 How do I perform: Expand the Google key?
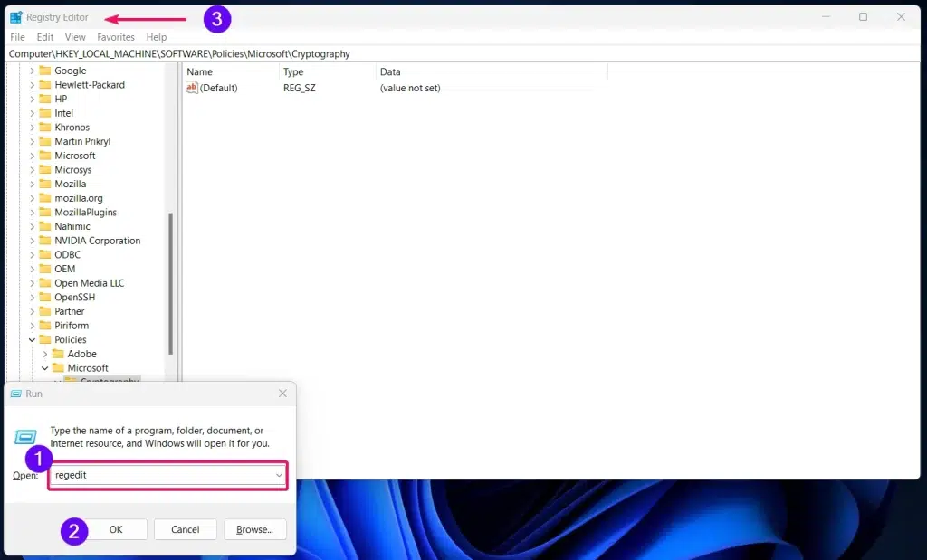tap(32, 71)
